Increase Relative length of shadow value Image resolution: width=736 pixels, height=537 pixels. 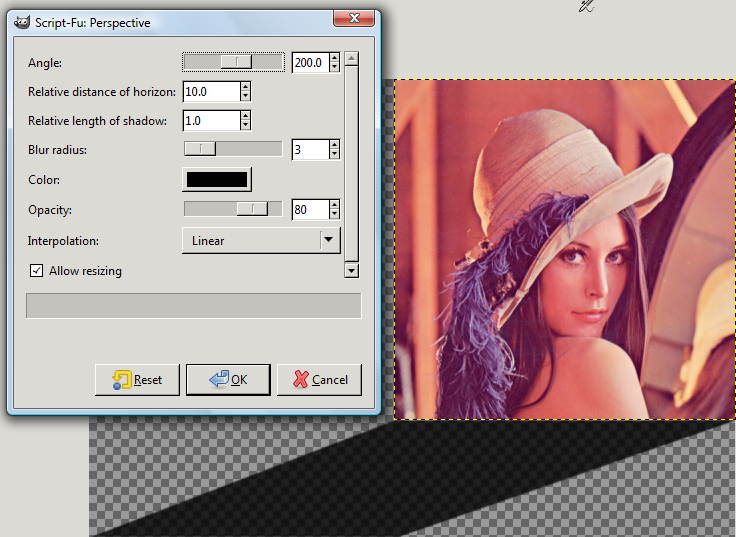coord(245,116)
